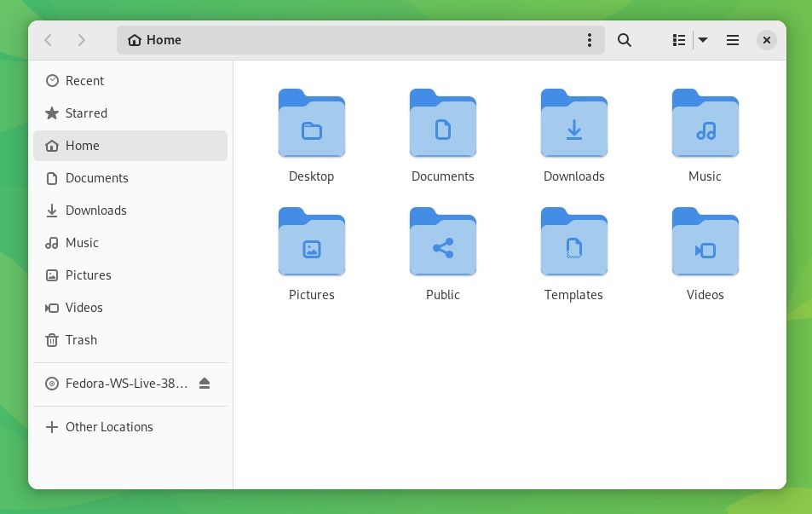Toggle list view mode button
This screenshot has height=514, width=812.
point(679,40)
